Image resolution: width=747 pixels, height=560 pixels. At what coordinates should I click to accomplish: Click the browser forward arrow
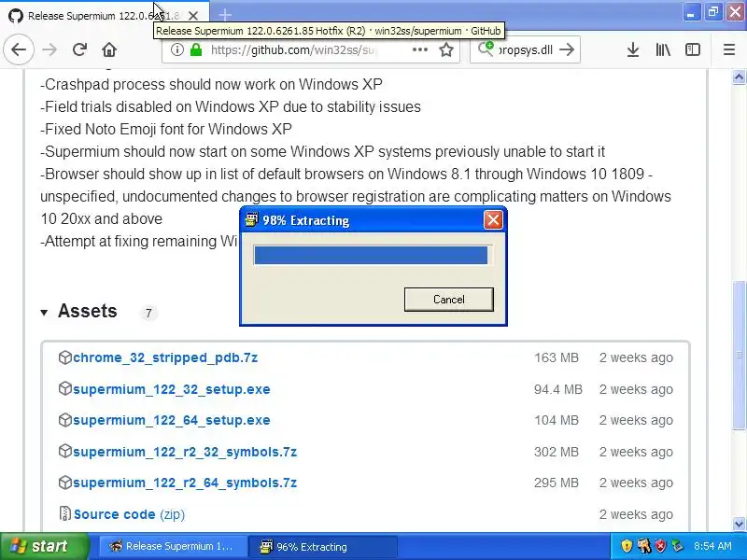coord(49,49)
